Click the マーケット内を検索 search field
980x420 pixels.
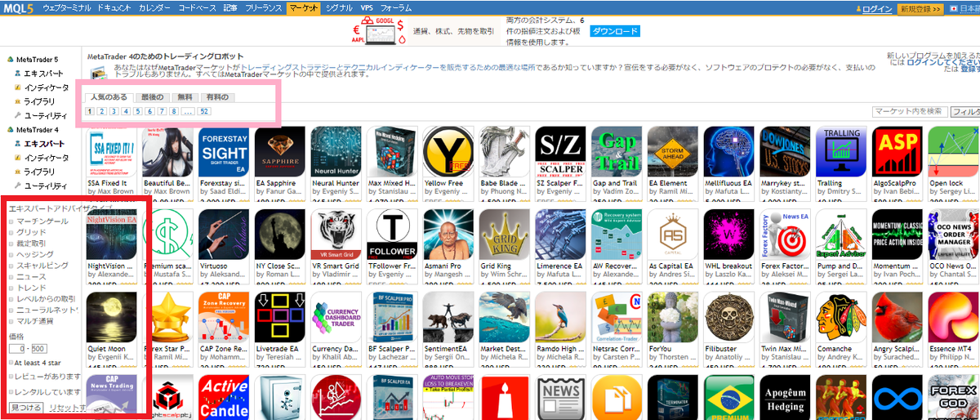(910, 111)
